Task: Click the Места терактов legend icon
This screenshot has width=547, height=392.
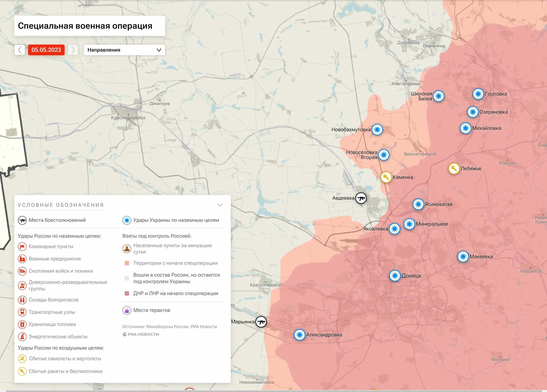Action: pos(127,310)
